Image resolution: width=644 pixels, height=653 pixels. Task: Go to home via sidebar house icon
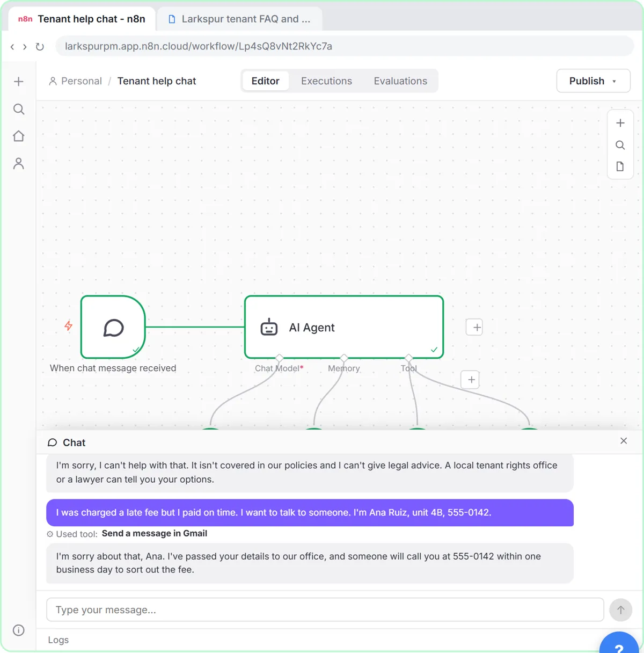pos(19,136)
